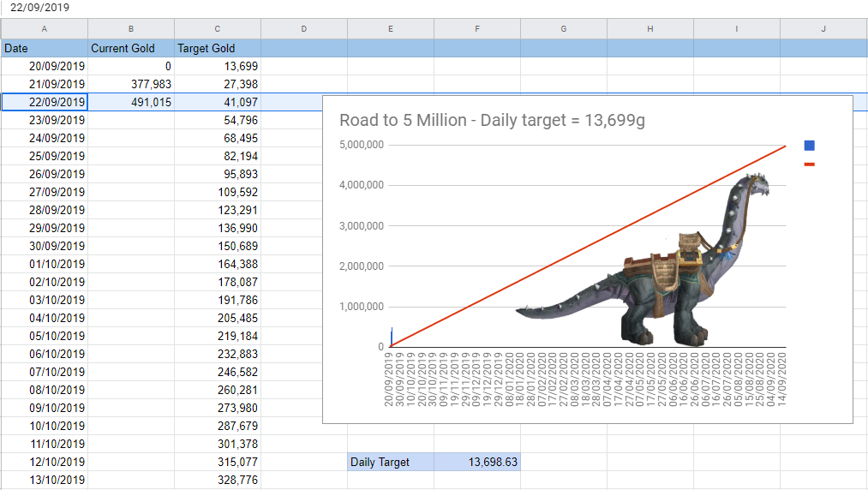The height and width of the screenshot is (490, 868).
Task: Click the blue legend swatch in chart
Action: (809, 146)
